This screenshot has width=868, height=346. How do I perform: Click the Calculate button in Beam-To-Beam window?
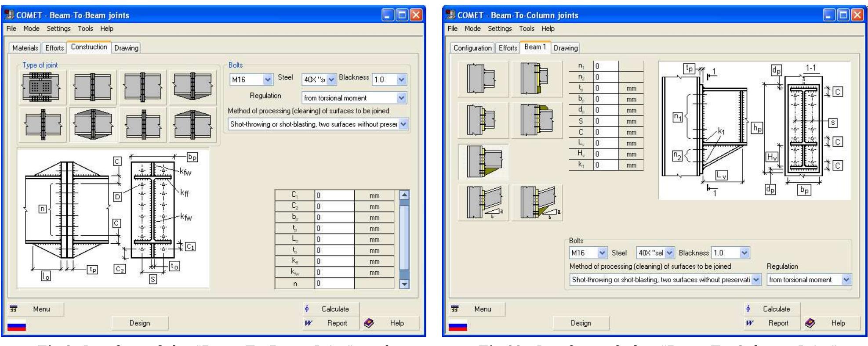tap(331, 309)
